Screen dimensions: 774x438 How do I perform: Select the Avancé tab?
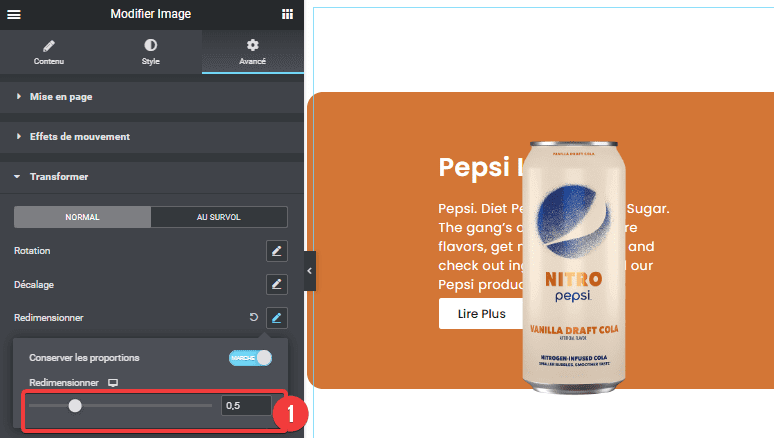253,52
